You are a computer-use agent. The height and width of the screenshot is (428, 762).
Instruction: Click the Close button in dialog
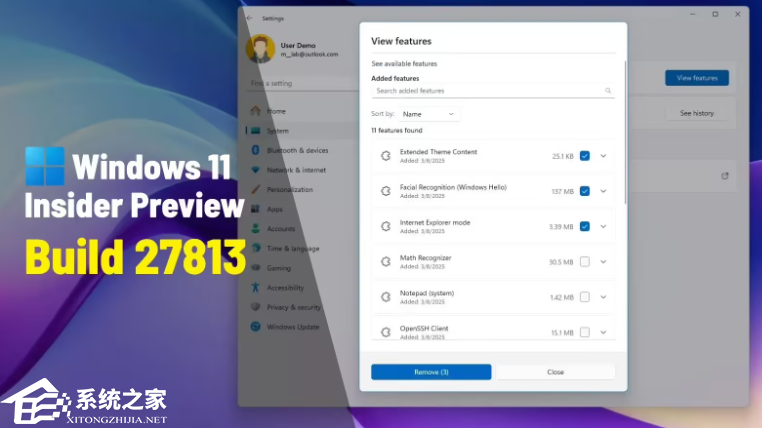[x=555, y=372]
